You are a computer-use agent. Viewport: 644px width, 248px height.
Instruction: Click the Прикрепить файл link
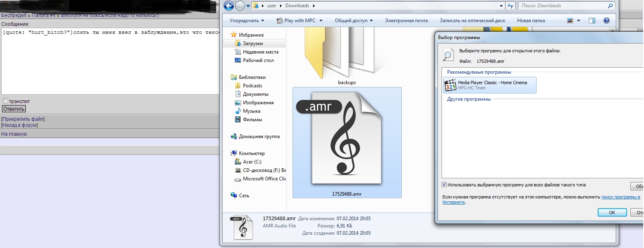23,119
